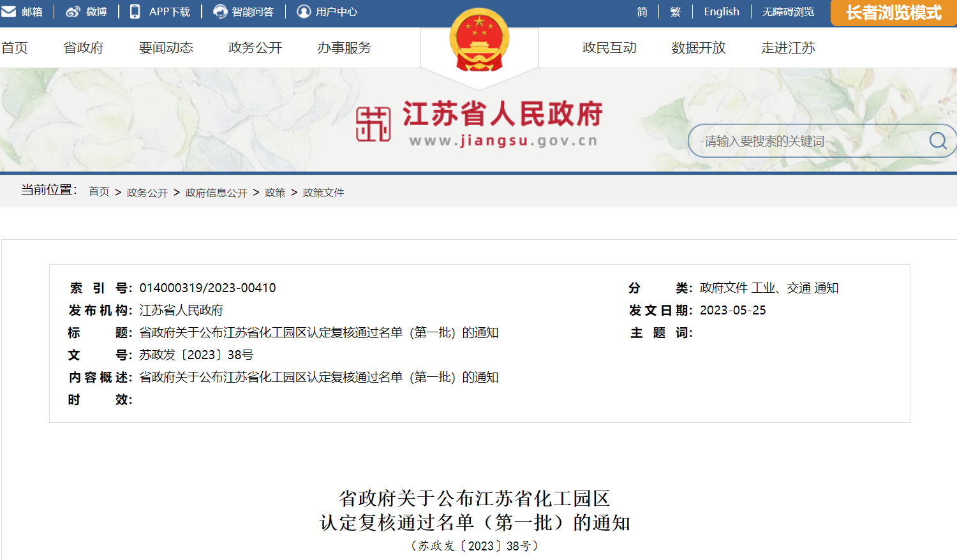Click the search magnifier icon

pyautogui.click(x=937, y=140)
